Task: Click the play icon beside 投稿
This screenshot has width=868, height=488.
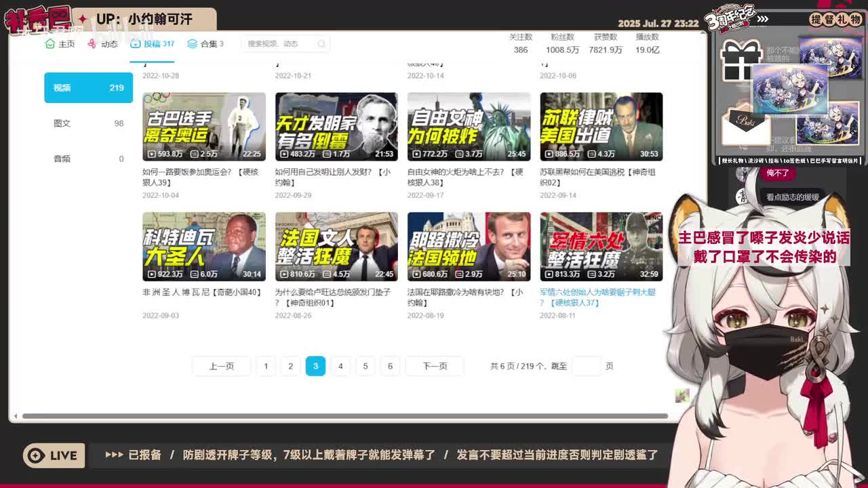Action: tap(136, 43)
